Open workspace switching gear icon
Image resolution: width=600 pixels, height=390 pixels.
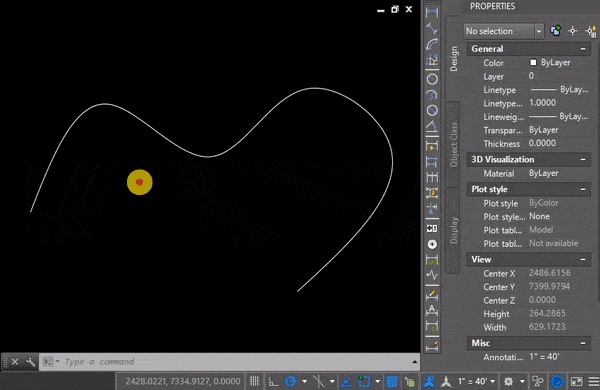508,382
